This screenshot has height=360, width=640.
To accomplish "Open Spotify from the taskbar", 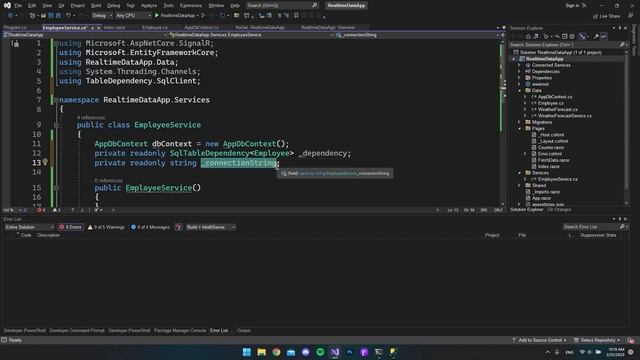I will pyautogui.click(x=320, y=352).
